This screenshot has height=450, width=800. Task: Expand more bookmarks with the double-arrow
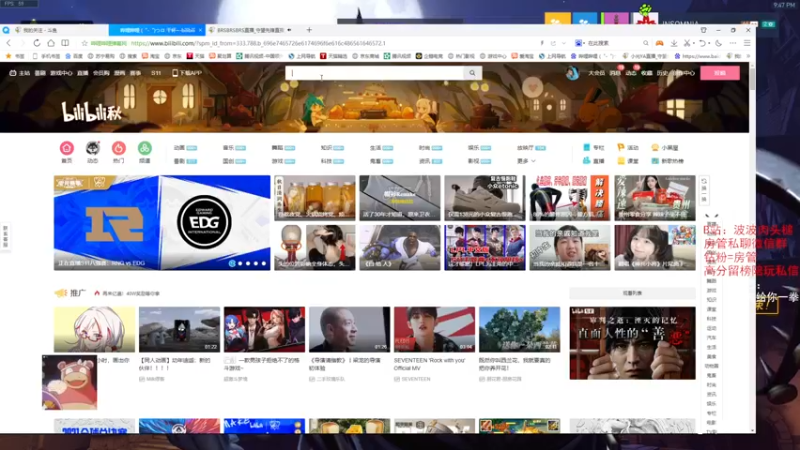[x=748, y=56]
